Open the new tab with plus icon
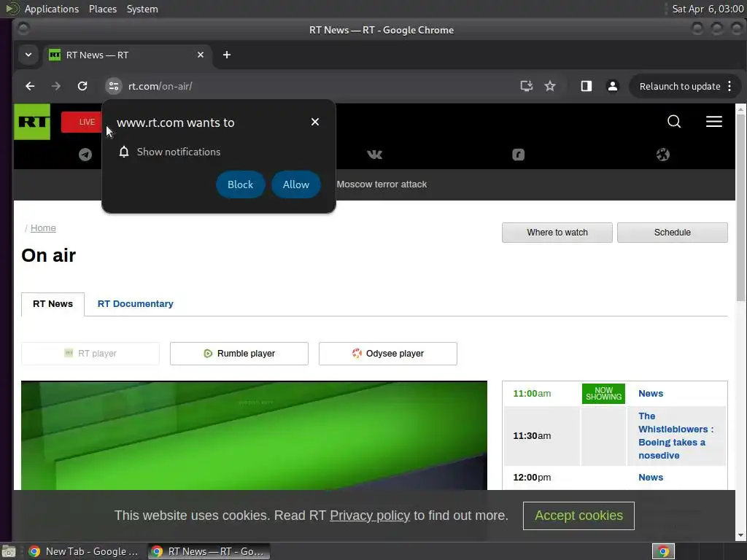The height and width of the screenshot is (560, 747). coord(227,55)
